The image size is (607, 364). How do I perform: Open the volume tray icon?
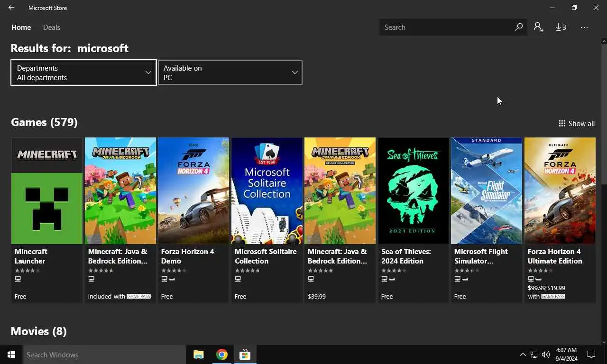pyautogui.click(x=546, y=355)
